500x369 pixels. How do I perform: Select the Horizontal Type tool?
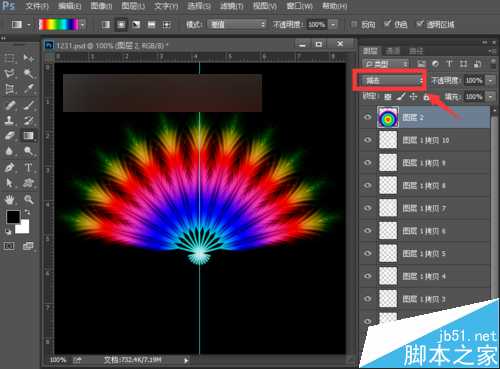pos(29,167)
